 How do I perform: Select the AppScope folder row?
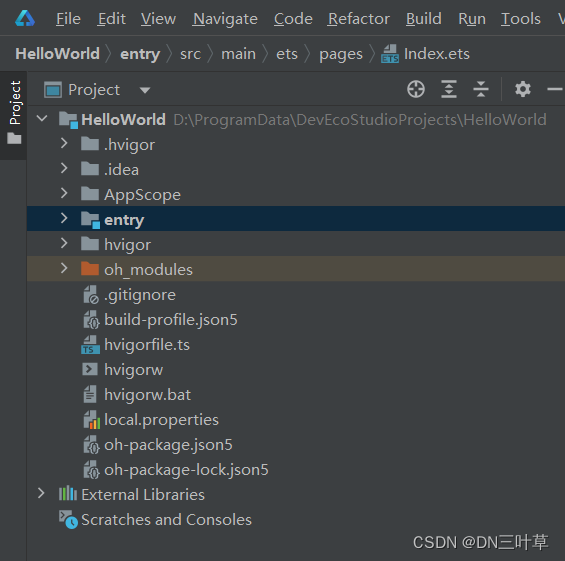[295, 195]
